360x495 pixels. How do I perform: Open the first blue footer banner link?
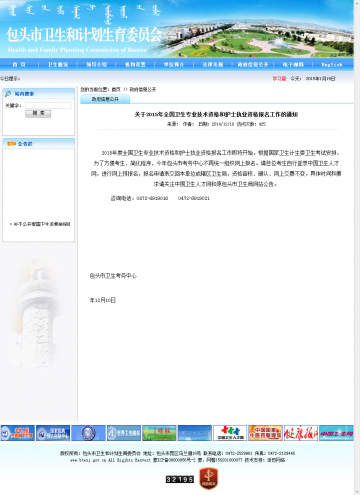tap(17, 433)
